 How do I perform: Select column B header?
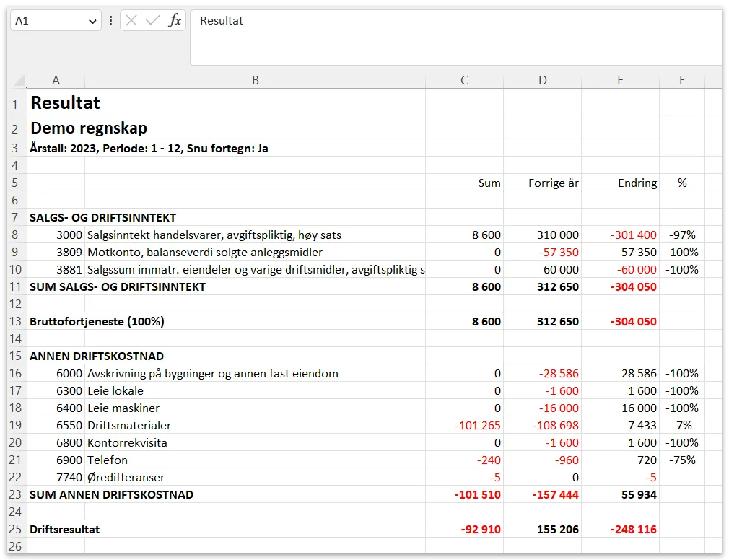click(x=255, y=81)
